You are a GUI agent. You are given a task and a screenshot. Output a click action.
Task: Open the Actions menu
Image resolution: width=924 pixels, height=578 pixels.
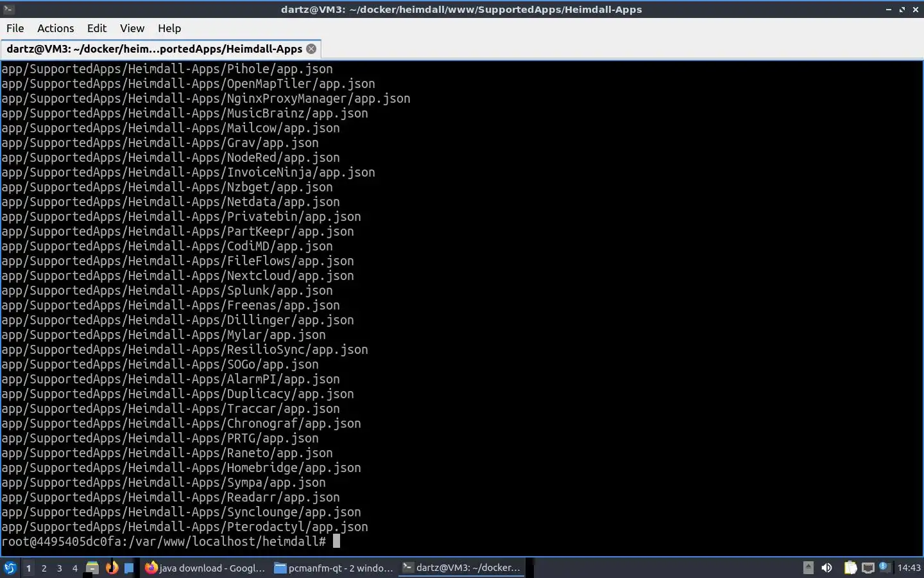55,28
